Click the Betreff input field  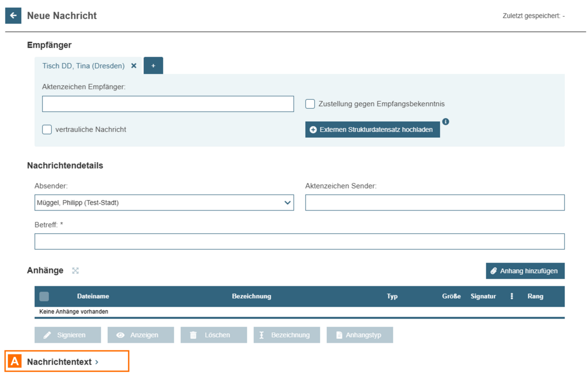coord(299,242)
